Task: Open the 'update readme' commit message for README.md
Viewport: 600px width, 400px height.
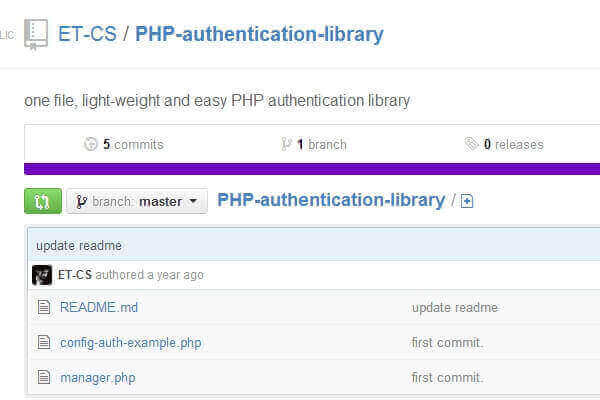Action: click(x=454, y=307)
